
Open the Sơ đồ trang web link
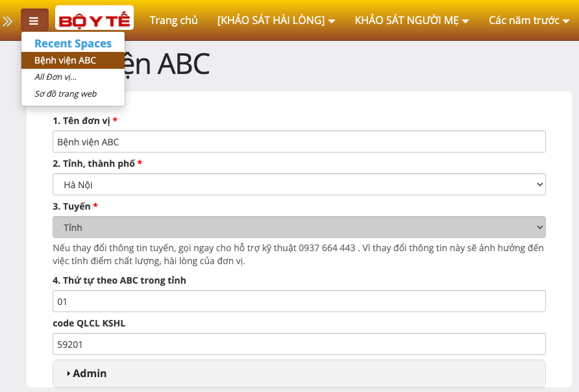pos(66,93)
